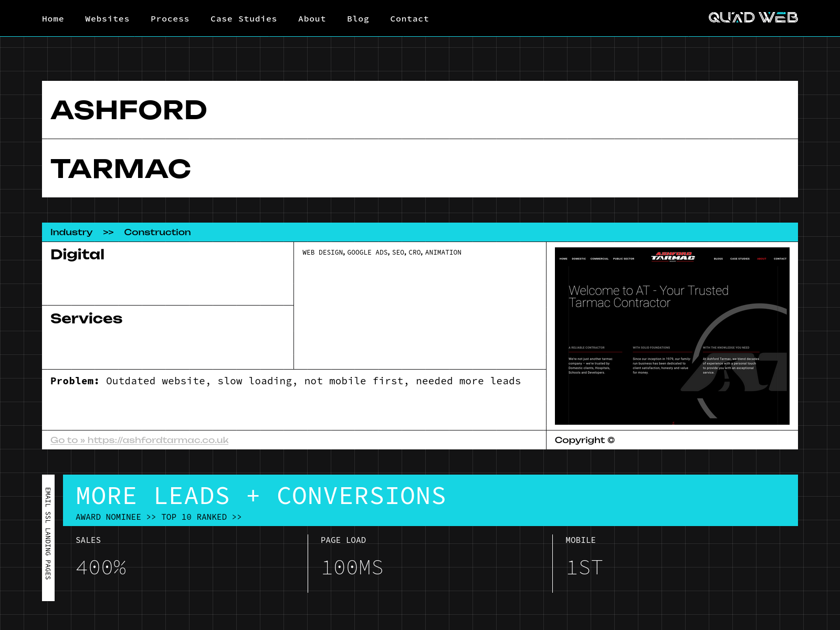Click the Problem description text
The width and height of the screenshot is (840, 630).
tap(286, 381)
